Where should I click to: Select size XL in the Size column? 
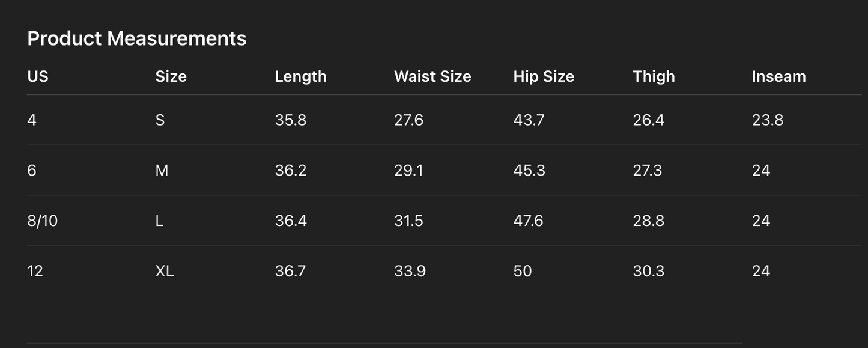tap(165, 271)
